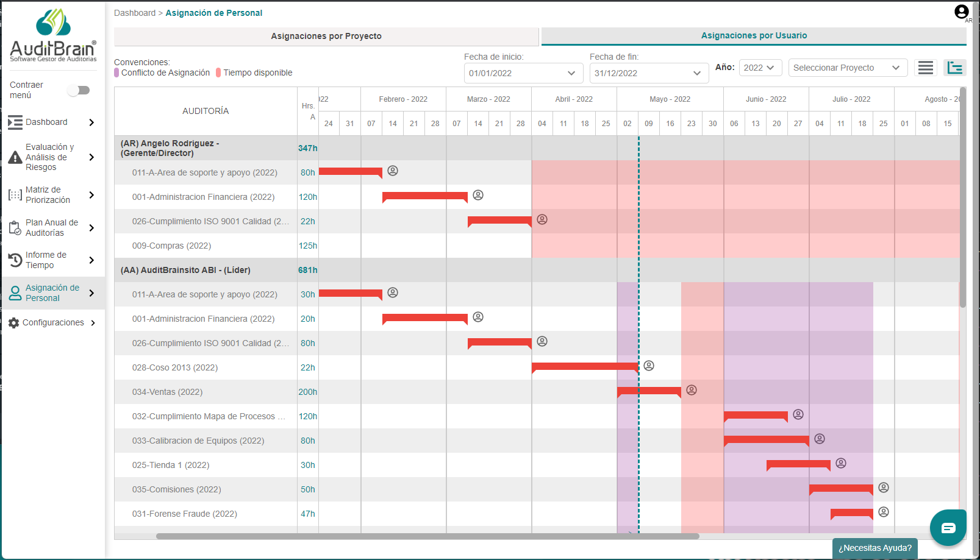Image resolution: width=980 pixels, height=560 pixels.
Task: Open the Año 2022 dropdown
Action: tap(760, 68)
